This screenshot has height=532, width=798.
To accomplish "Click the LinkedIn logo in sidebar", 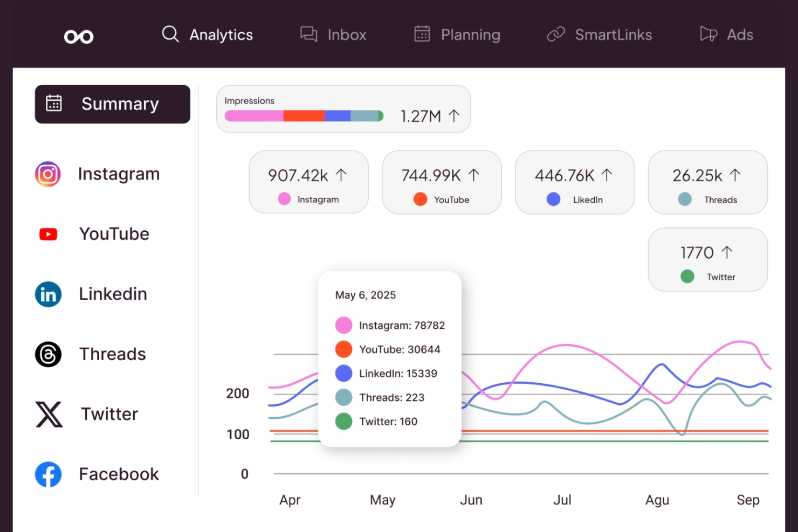I will (48, 294).
